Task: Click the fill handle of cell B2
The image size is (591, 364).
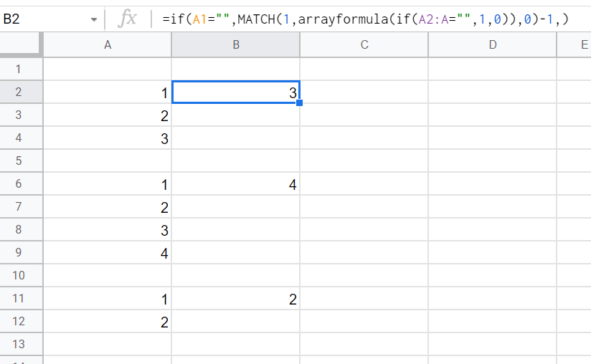Action: 300,102
